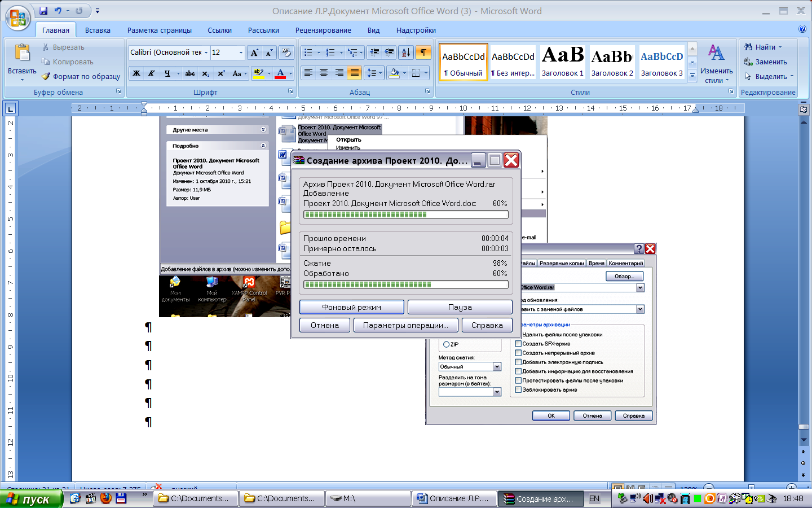Apply bold with the Ж icon

[x=136, y=73]
